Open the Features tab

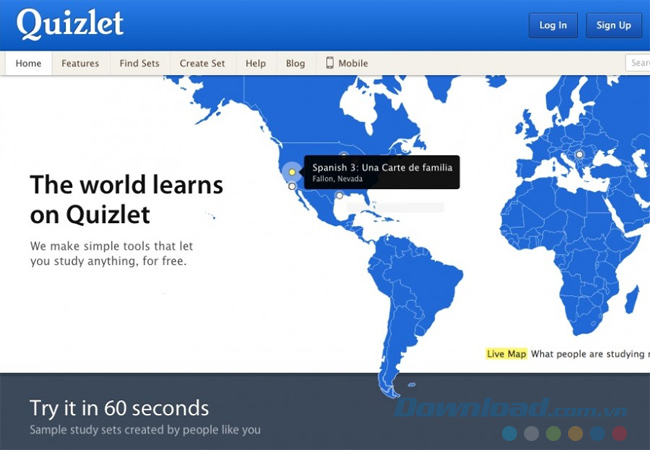click(x=80, y=63)
